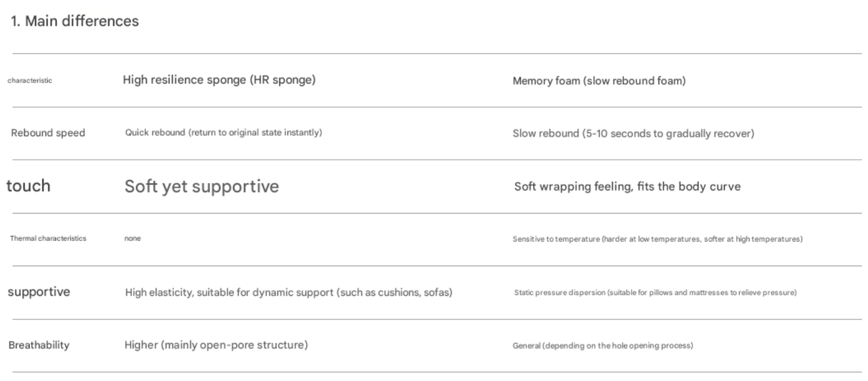This screenshot has width=868, height=381.
Task: Click 'High resilience sponge (HR sponge)' column header
Action: coord(219,80)
